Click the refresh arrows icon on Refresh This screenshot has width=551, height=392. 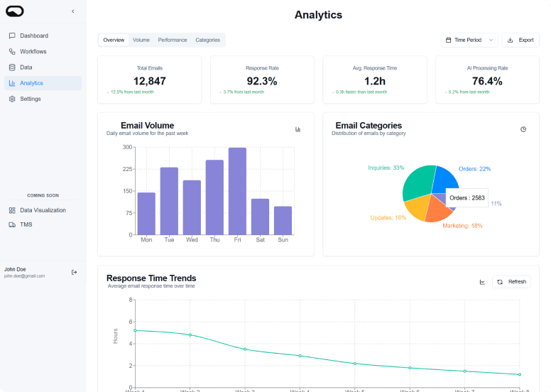500,282
